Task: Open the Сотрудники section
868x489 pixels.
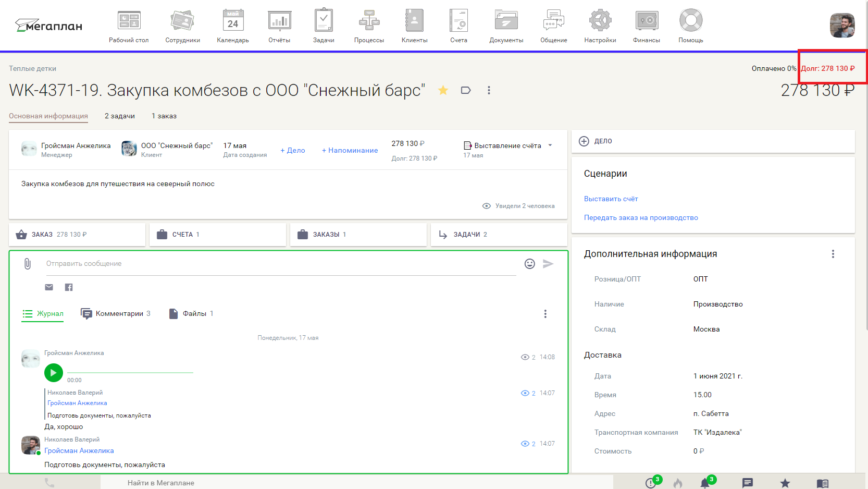Action: [x=182, y=26]
